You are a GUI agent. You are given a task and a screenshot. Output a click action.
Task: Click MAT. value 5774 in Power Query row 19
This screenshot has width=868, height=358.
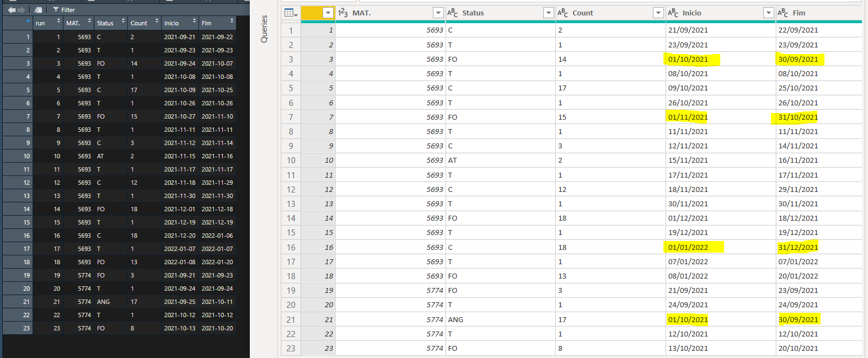tap(390, 290)
